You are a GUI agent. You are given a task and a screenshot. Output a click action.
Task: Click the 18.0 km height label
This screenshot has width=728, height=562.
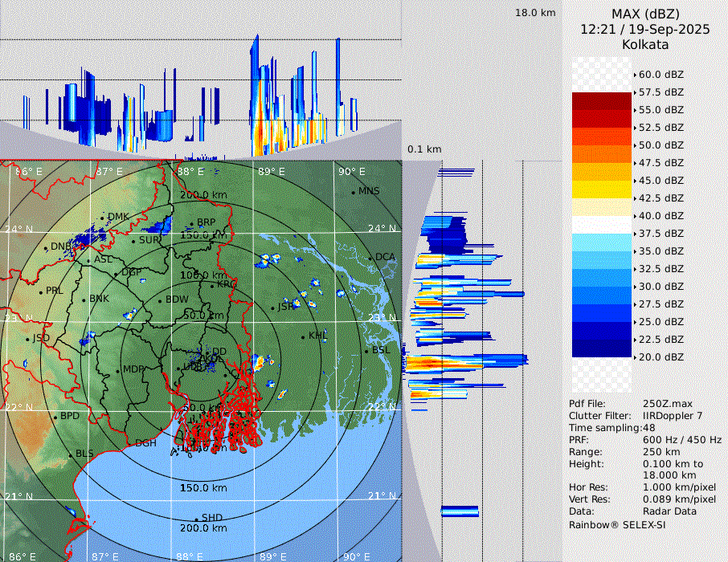click(x=535, y=13)
